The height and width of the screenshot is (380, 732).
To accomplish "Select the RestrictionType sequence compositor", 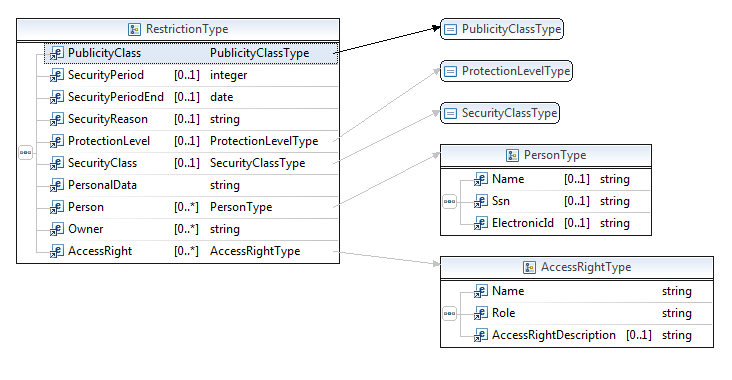I will [26, 152].
